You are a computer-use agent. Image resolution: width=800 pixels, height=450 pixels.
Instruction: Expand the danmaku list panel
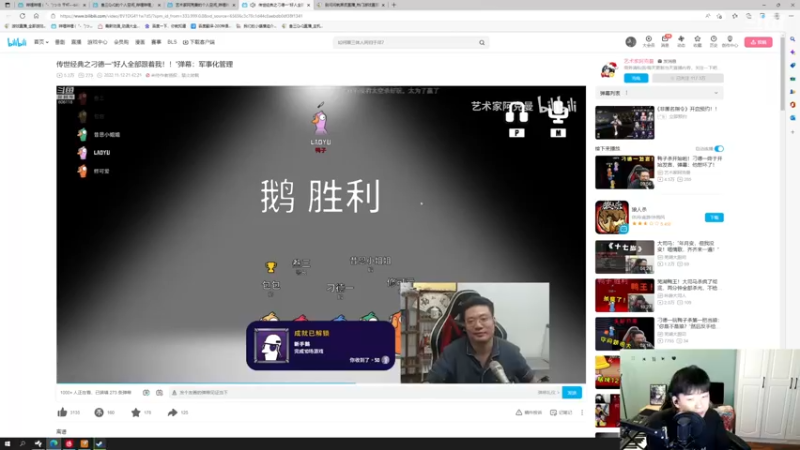[x=716, y=93]
